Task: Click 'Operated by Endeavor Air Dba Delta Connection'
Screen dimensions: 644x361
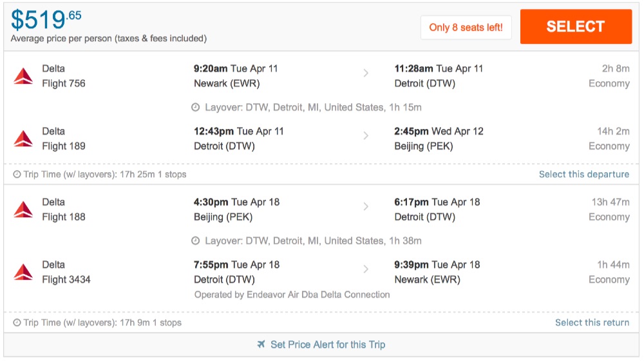Action: coord(292,295)
